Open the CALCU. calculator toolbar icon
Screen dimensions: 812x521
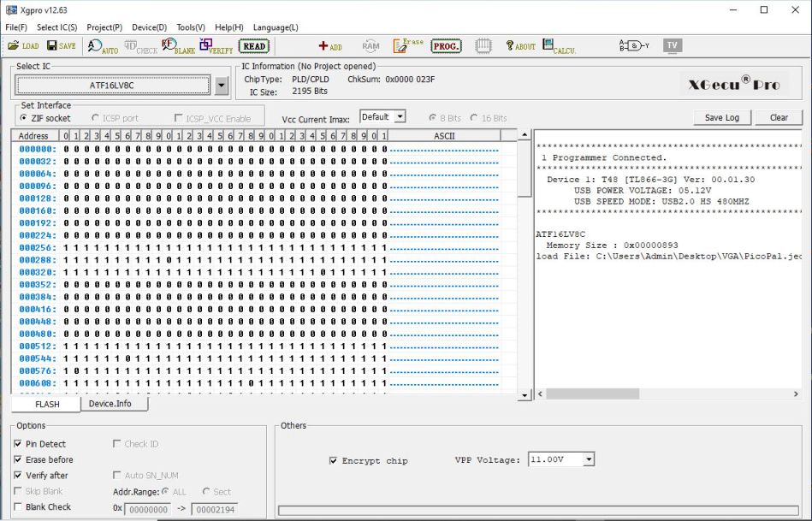[559, 46]
